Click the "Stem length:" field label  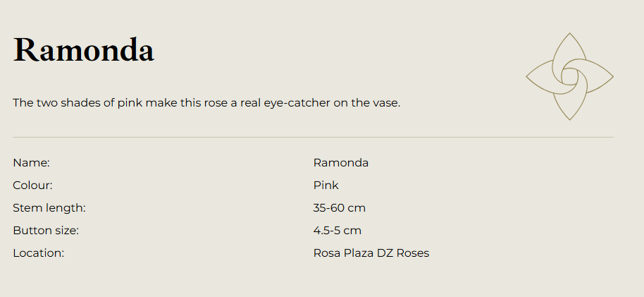point(49,208)
